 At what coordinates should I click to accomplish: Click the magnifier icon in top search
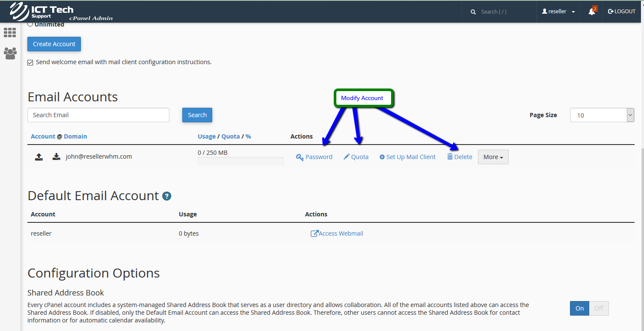(x=473, y=12)
